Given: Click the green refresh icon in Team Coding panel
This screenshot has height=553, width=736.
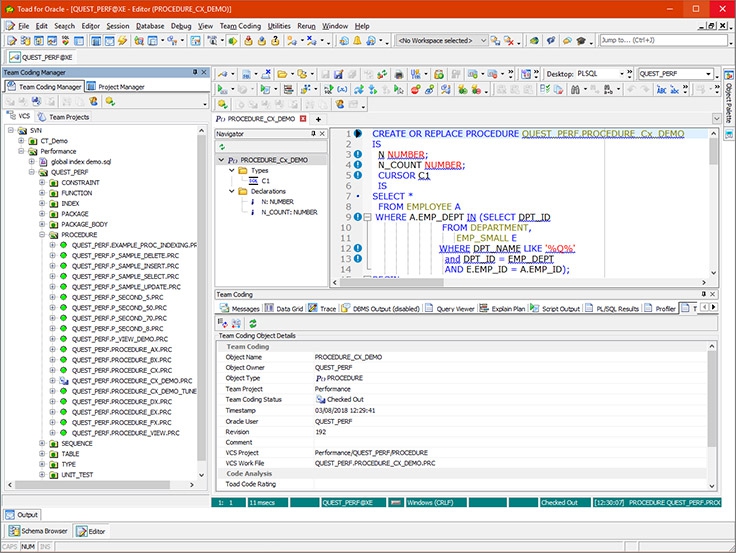Looking at the screenshot, I should click(x=253, y=323).
